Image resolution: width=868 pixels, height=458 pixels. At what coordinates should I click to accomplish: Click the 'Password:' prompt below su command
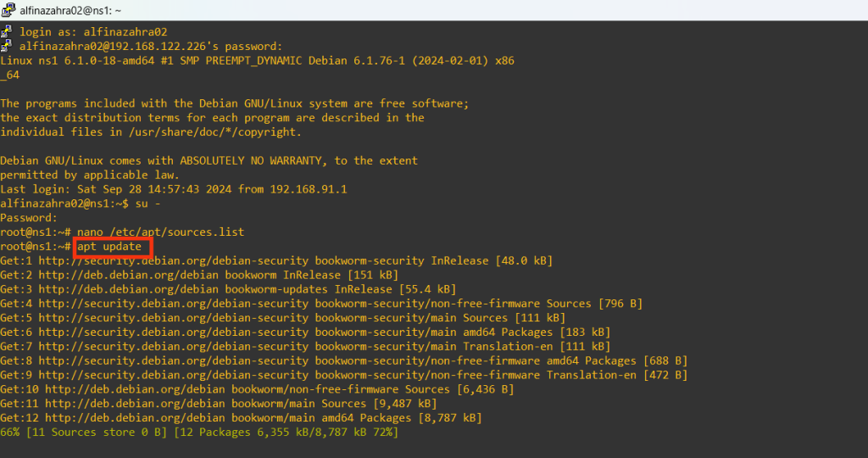(29, 218)
